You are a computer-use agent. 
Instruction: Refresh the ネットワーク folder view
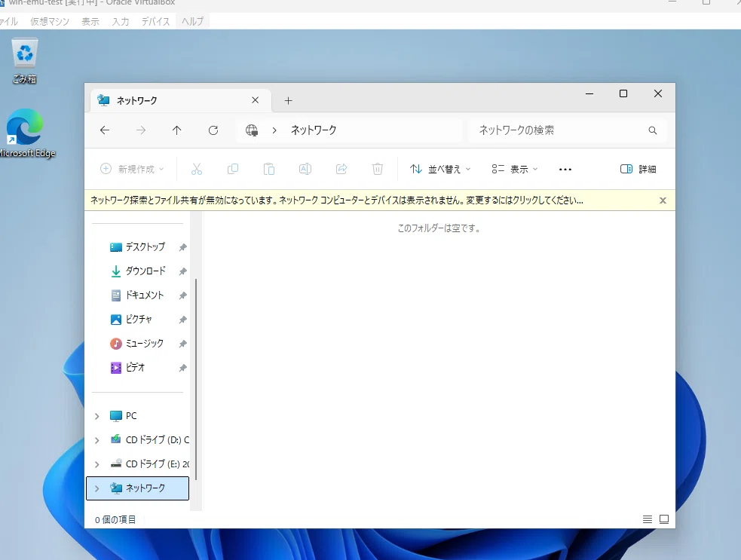pos(213,130)
